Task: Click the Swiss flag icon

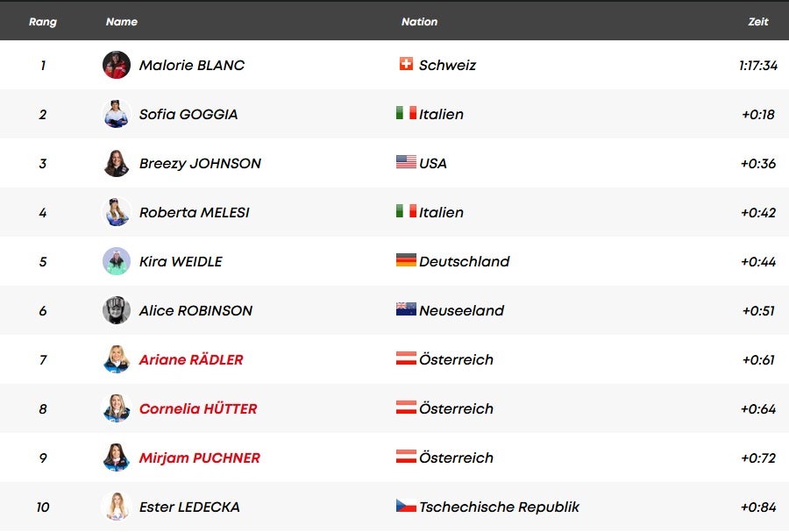Action: (406, 64)
